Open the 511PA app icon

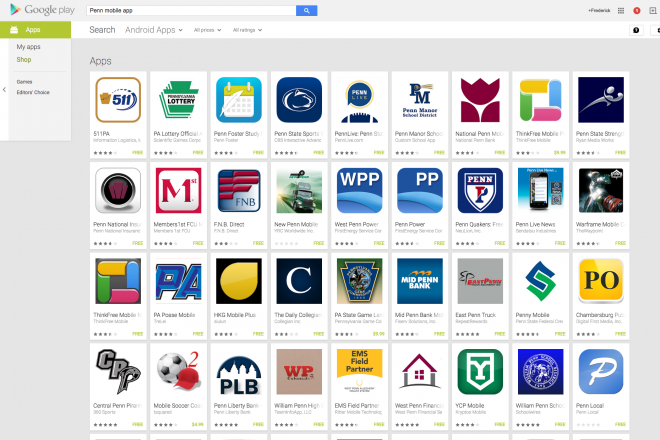118,100
